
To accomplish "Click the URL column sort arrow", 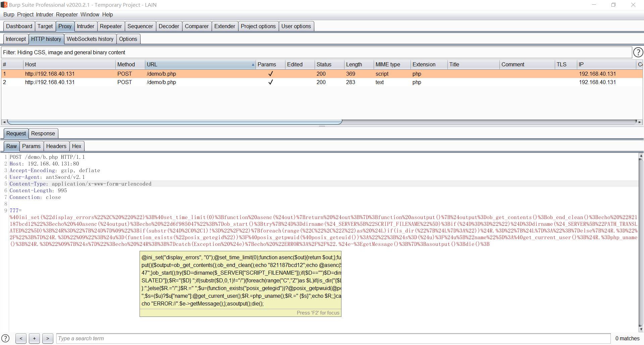I will 253,65.
